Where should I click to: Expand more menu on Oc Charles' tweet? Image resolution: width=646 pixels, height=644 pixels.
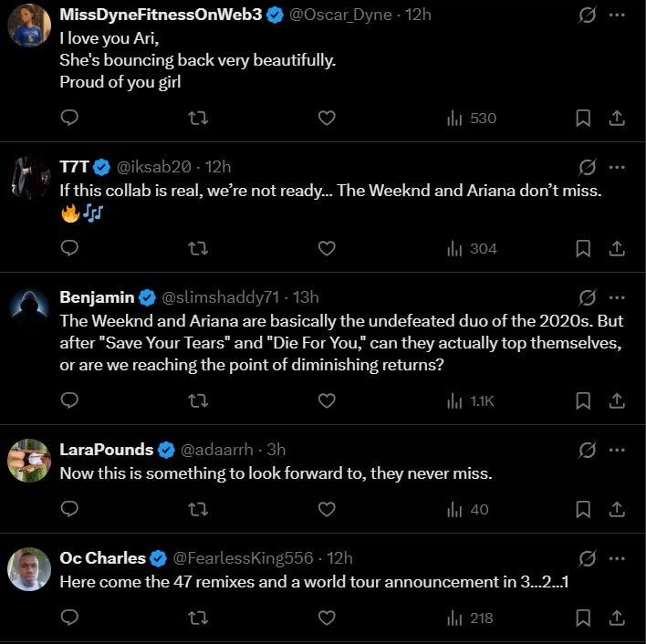point(617,557)
